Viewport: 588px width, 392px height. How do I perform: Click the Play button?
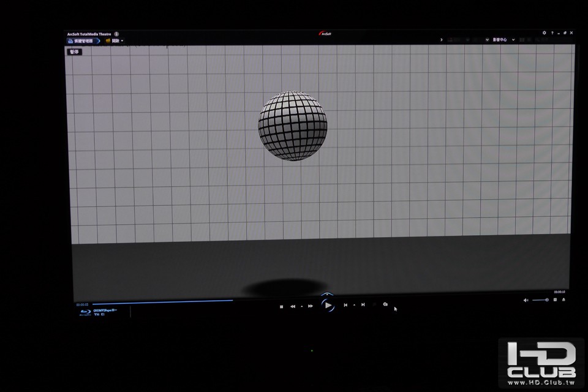(x=328, y=306)
